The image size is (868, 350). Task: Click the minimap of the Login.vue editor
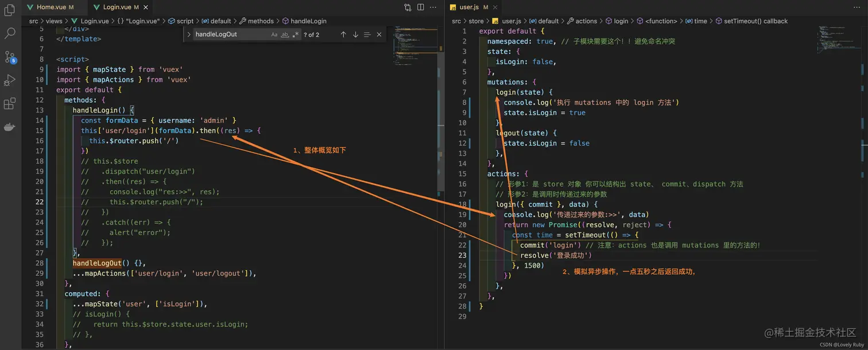[x=414, y=46]
